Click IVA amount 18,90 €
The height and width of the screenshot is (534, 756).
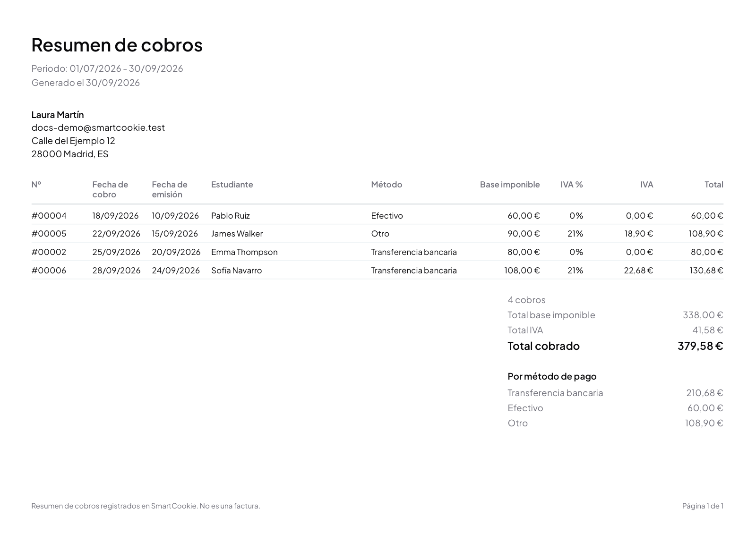pos(639,234)
